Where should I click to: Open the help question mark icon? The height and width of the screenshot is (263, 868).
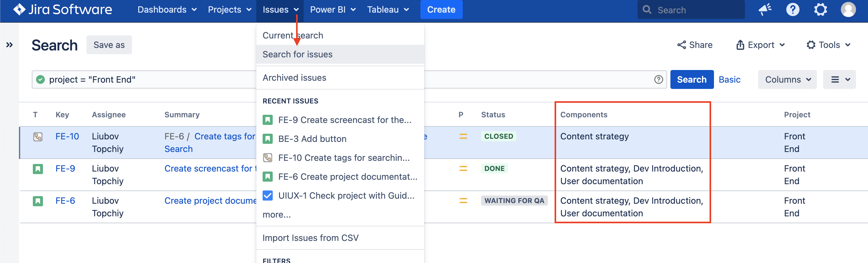click(793, 9)
